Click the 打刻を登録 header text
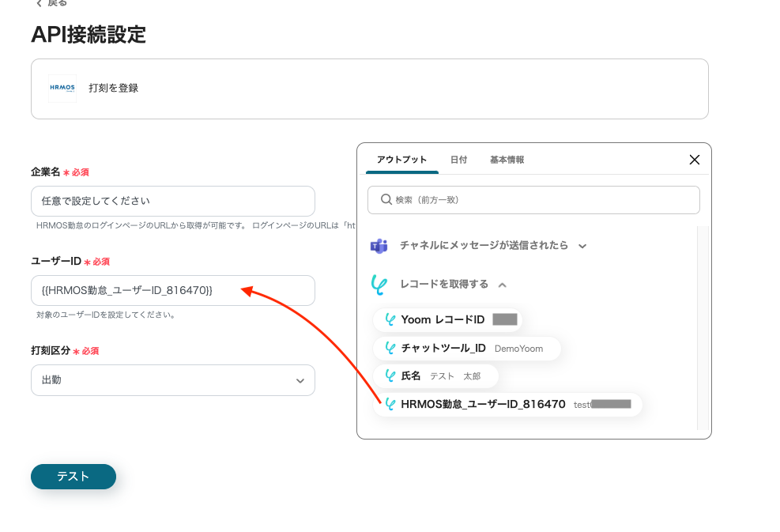 114,88
